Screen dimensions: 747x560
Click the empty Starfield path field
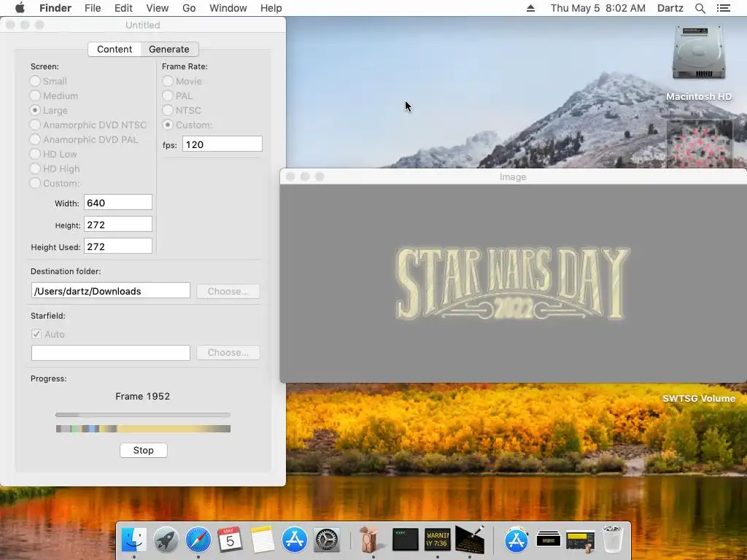111,353
